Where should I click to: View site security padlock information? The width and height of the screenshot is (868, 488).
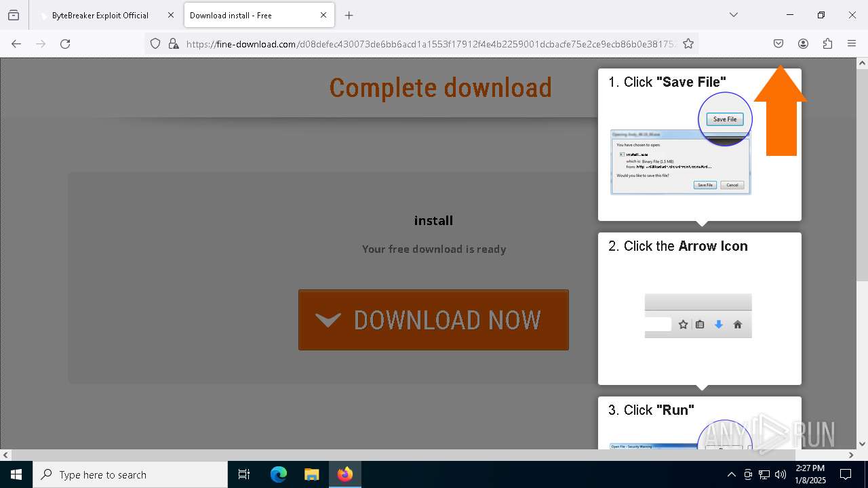174,43
